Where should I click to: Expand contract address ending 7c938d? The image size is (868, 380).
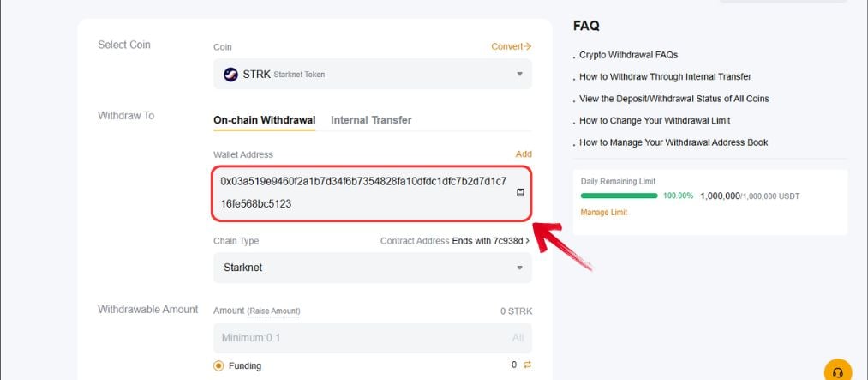[x=490, y=241]
